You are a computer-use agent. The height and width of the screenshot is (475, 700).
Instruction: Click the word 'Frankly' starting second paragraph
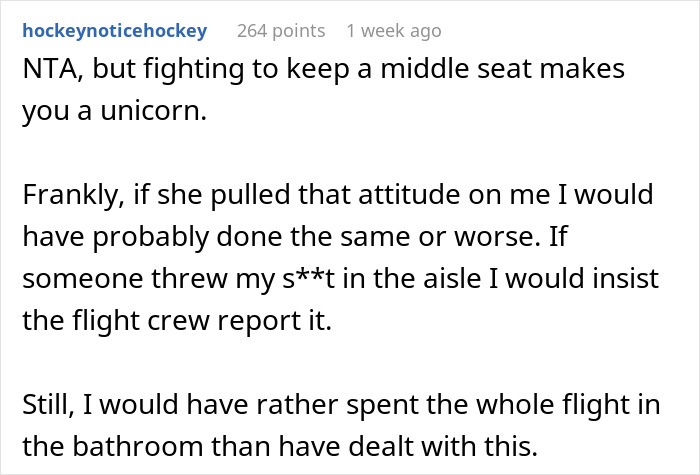click(74, 195)
